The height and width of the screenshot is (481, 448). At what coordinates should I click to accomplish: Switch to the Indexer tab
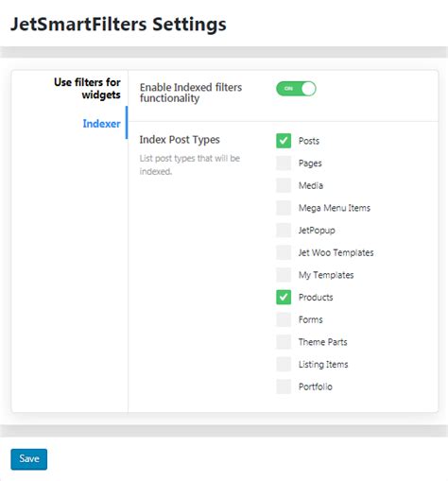click(101, 124)
